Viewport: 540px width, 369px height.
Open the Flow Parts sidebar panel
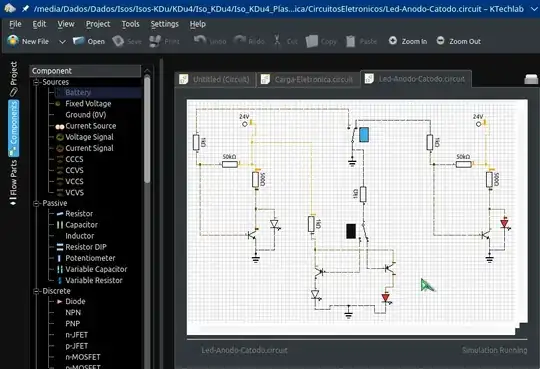point(13,183)
